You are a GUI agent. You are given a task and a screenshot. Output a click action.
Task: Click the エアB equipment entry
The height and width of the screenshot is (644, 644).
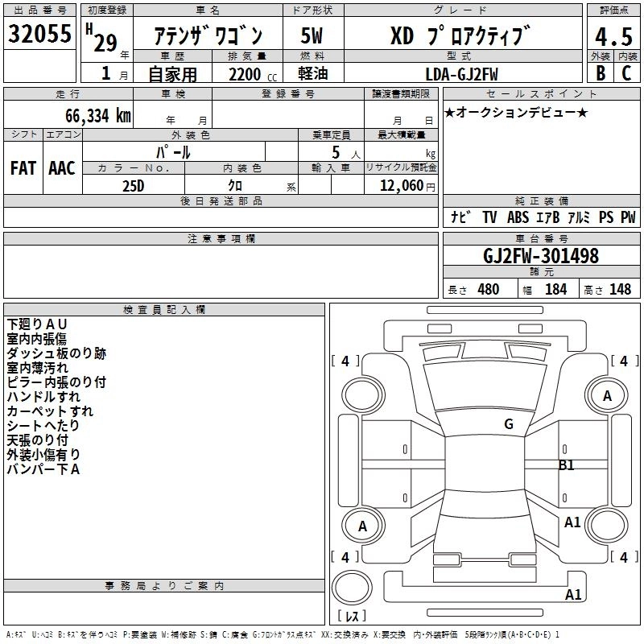[548, 217]
